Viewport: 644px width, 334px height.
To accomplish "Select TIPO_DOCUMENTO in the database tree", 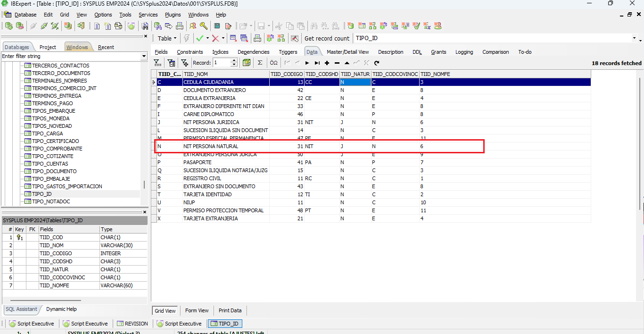I will point(54,171).
